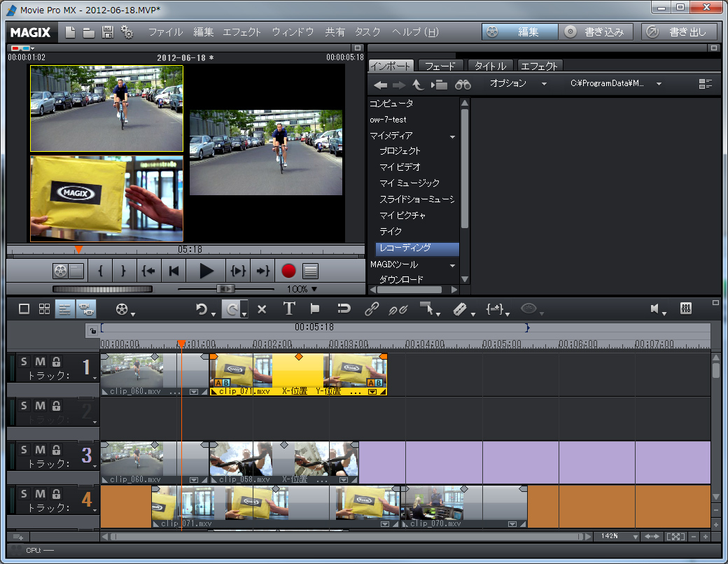The height and width of the screenshot is (564, 728).
Task: Mute track 3 with the M button
Action: [41, 450]
